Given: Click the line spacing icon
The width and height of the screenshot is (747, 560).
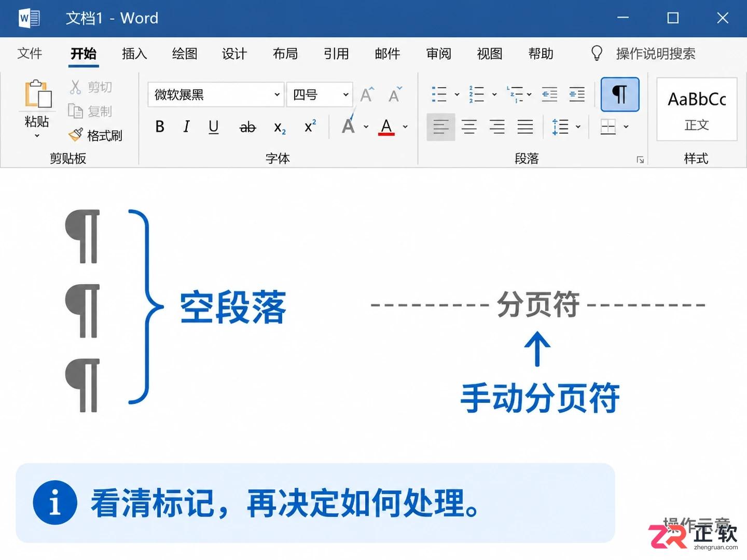Looking at the screenshot, I should [560, 127].
